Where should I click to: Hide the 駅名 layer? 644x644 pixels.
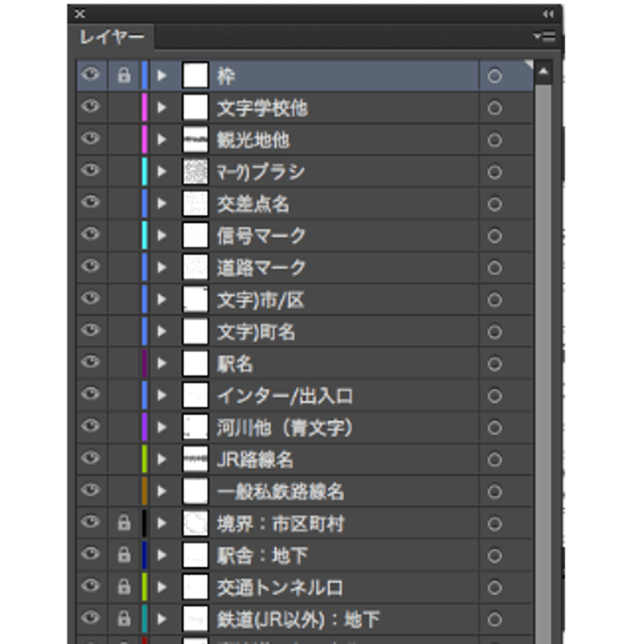pyautogui.click(x=91, y=363)
